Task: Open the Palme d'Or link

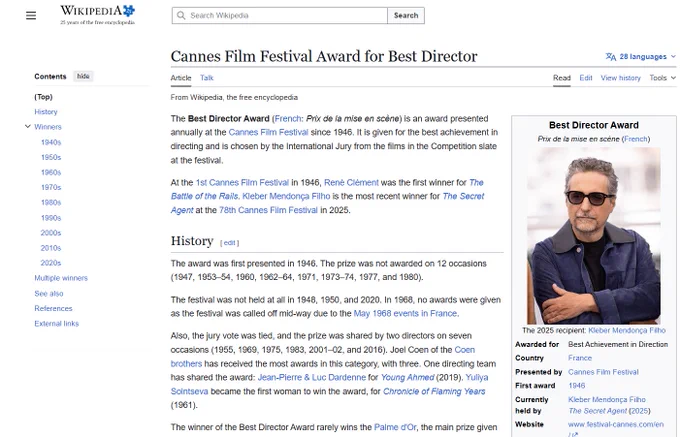Action: [x=395, y=427]
